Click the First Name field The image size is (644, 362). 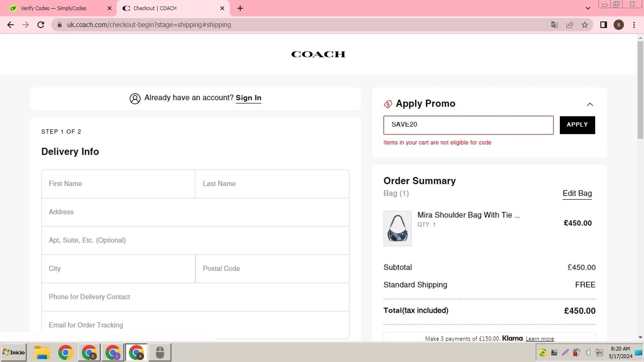[x=118, y=184]
